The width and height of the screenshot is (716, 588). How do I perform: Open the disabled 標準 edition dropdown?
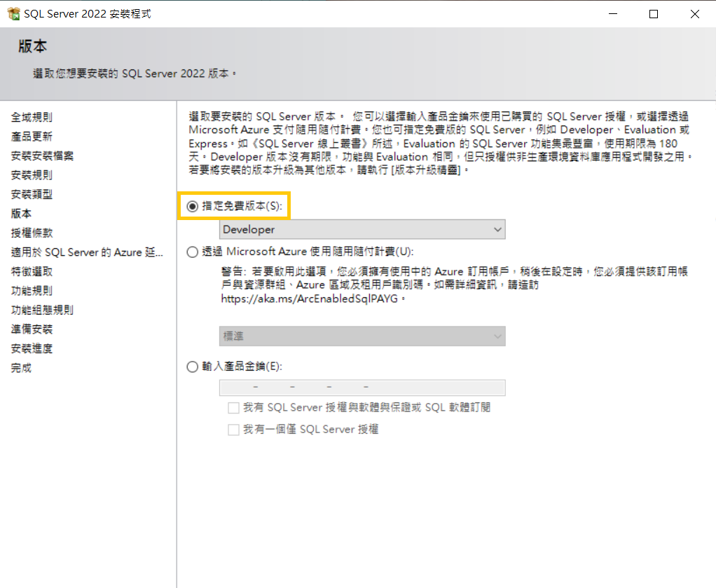(362, 336)
